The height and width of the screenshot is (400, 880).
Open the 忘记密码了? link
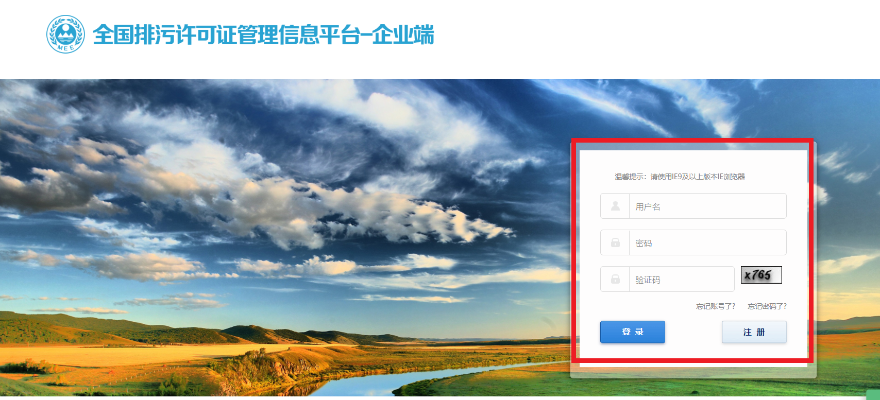click(767, 306)
